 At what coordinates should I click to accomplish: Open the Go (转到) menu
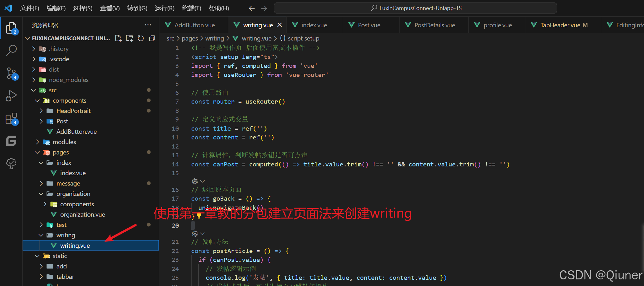coord(137,8)
